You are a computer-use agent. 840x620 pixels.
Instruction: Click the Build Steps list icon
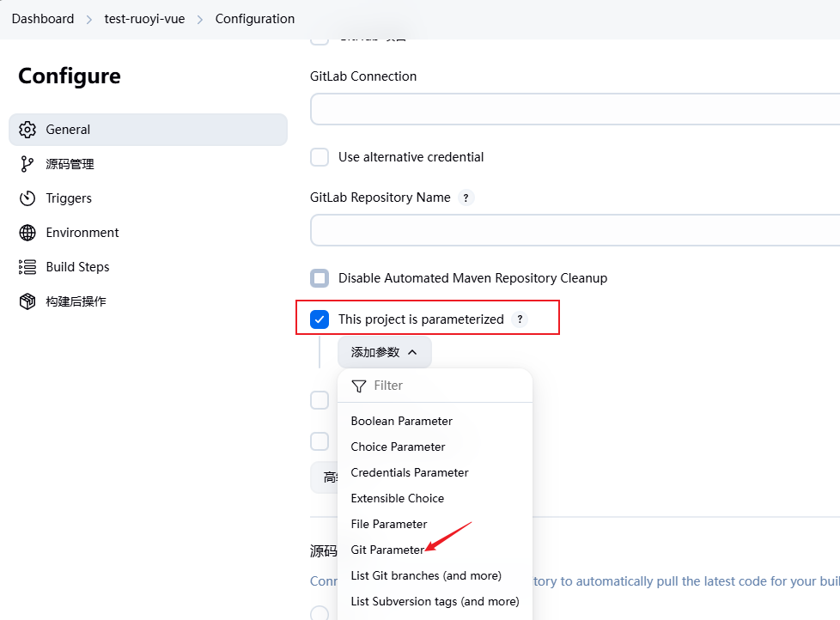[x=27, y=267]
